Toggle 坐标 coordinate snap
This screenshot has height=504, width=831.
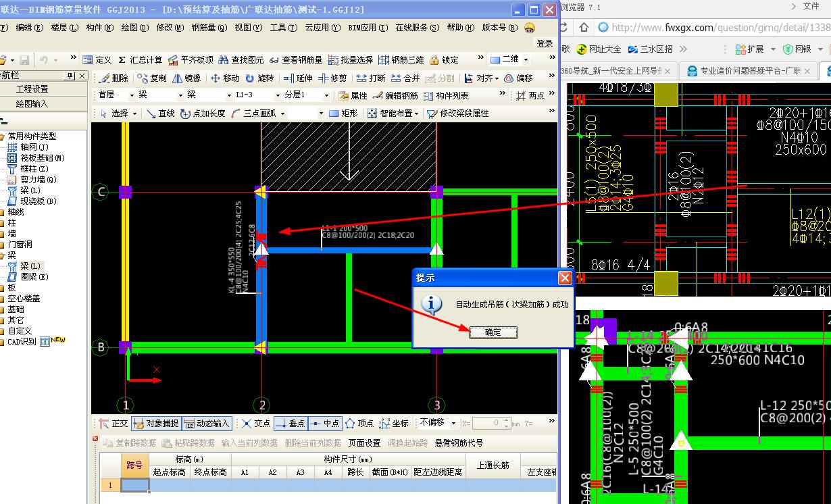tap(394, 424)
